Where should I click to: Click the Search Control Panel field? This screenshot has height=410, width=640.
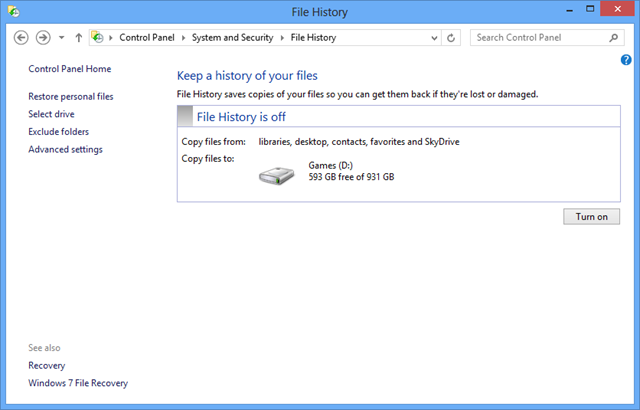pyautogui.click(x=538, y=38)
